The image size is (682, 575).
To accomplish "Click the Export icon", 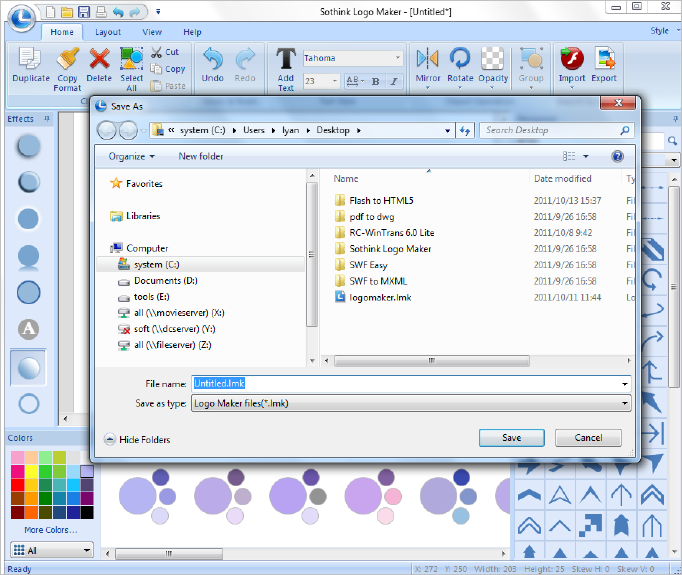I will click(604, 60).
